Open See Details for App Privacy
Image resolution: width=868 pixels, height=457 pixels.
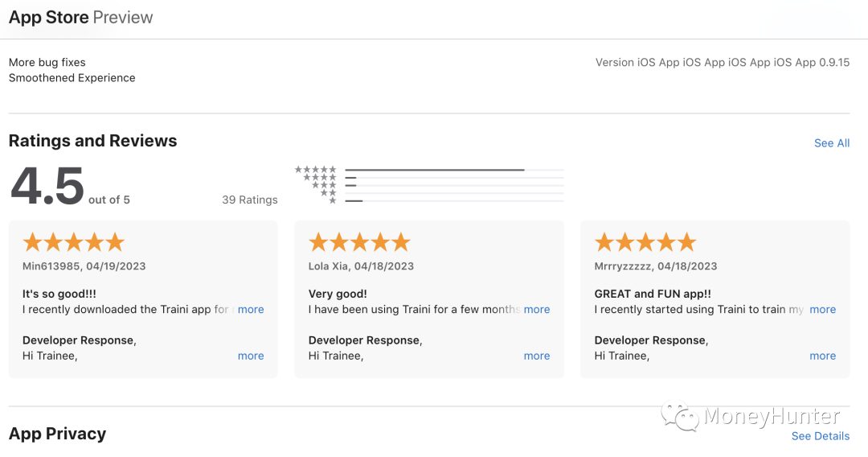(x=821, y=436)
